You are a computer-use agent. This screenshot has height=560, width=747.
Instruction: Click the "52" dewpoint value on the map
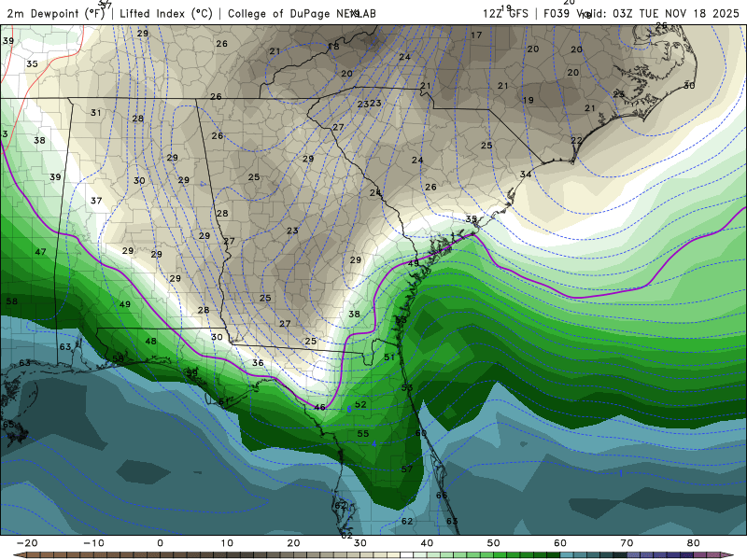360,405
